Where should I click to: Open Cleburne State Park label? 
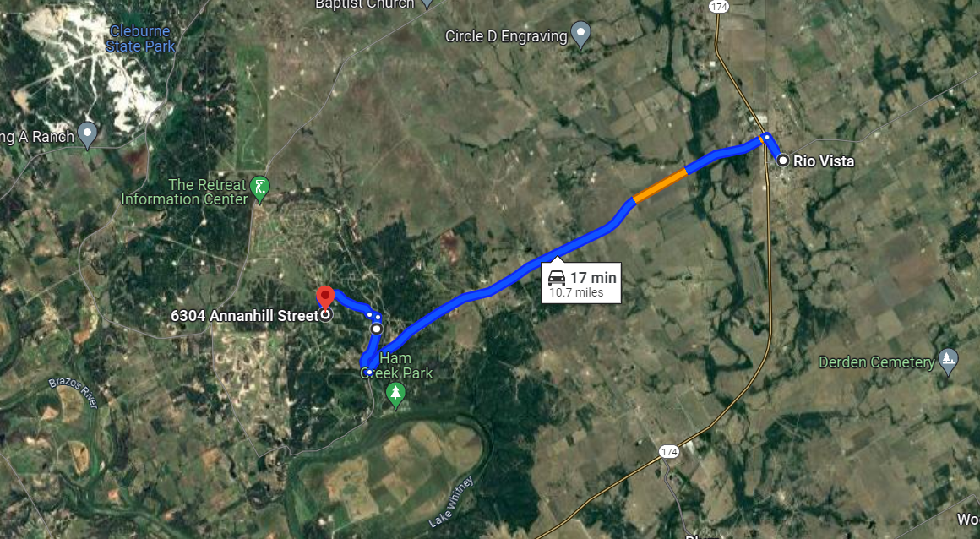click(x=140, y=39)
